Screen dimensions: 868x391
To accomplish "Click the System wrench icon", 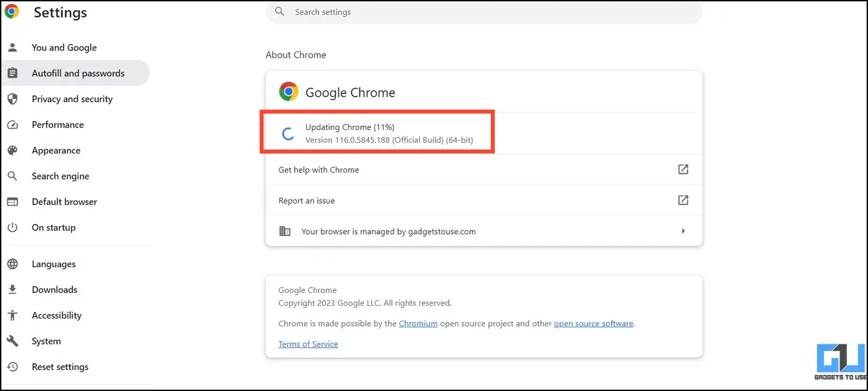I will pyautogui.click(x=12, y=341).
